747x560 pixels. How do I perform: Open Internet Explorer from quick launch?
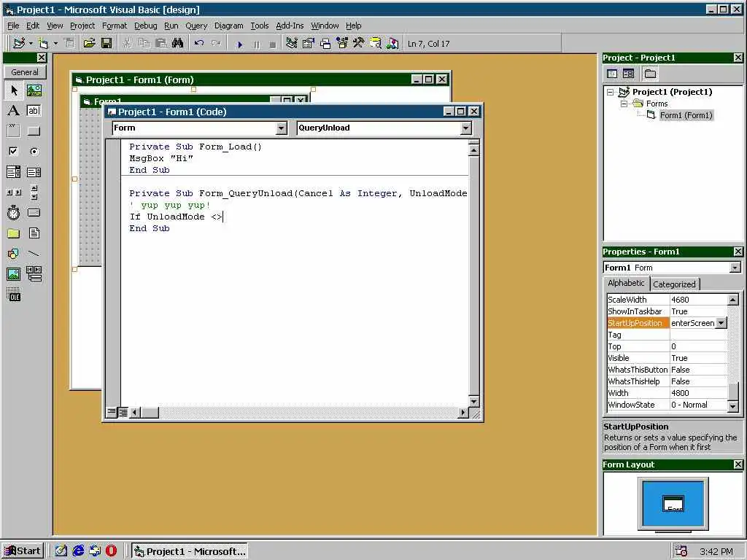coord(78,551)
